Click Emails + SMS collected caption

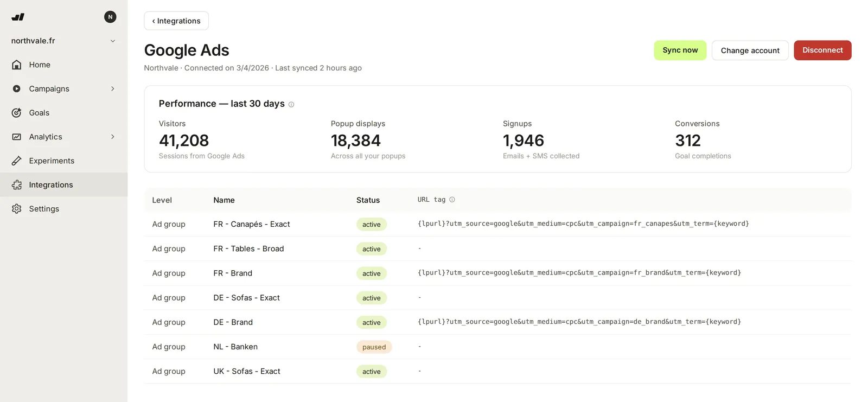point(541,156)
